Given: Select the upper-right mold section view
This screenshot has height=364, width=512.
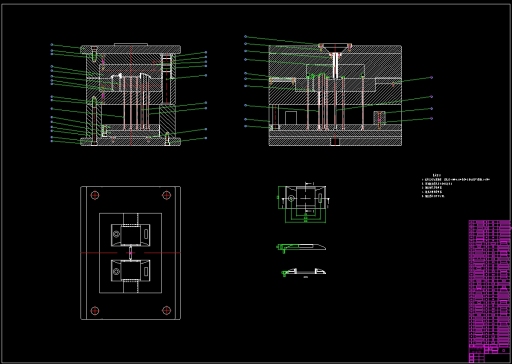Looking at the screenshot, I should (335, 95).
